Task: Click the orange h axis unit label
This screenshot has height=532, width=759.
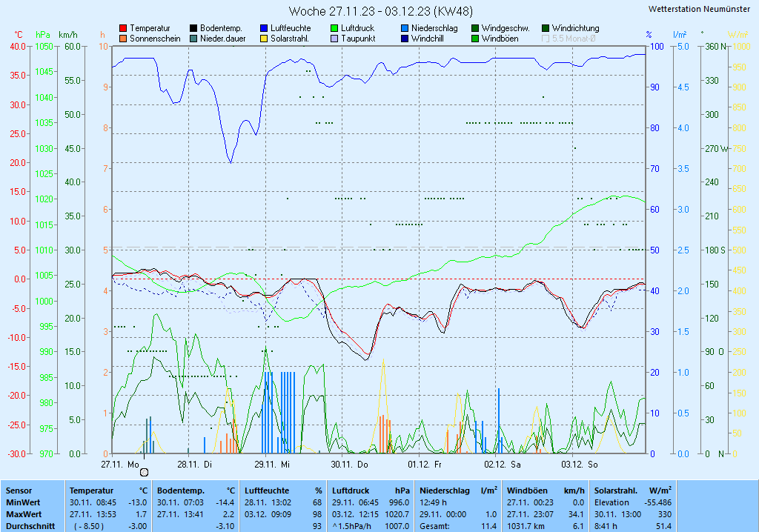Action: (x=102, y=35)
